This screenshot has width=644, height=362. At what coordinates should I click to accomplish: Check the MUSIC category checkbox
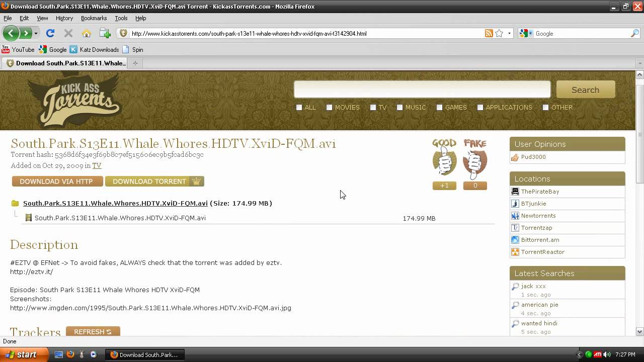[400, 107]
